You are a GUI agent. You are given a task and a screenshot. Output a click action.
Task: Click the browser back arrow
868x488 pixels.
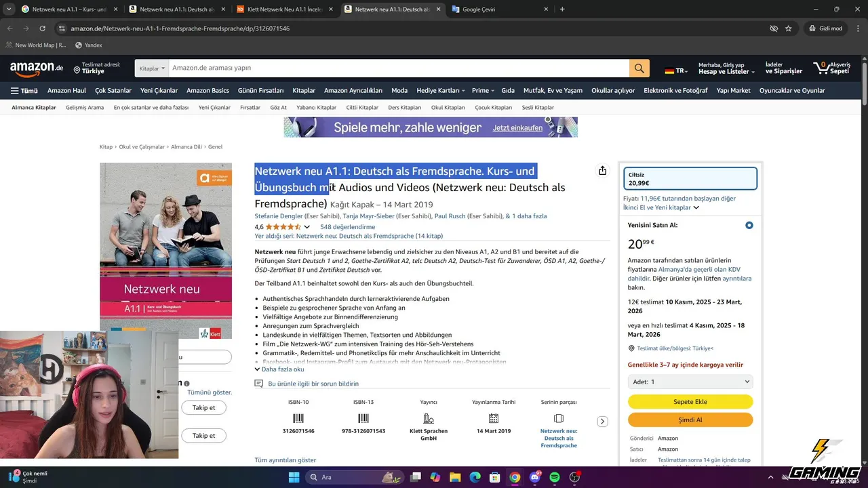click(x=9, y=28)
